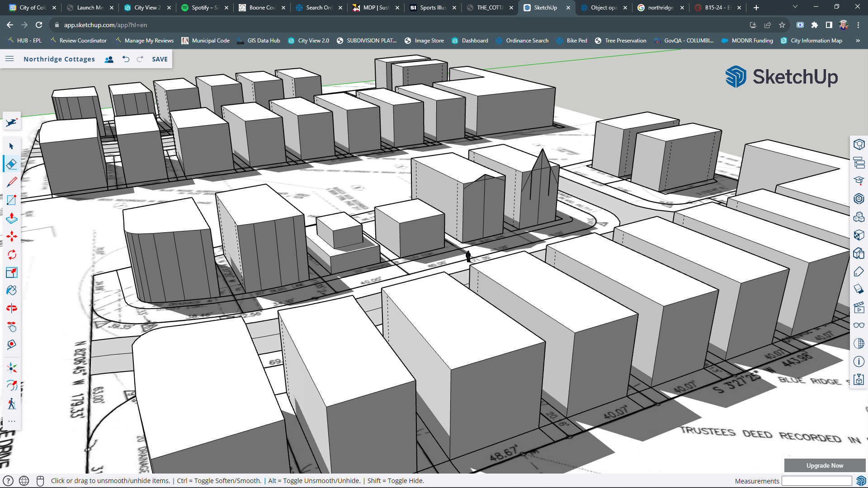Select the Paint Bucket tool

pos(11,291)
